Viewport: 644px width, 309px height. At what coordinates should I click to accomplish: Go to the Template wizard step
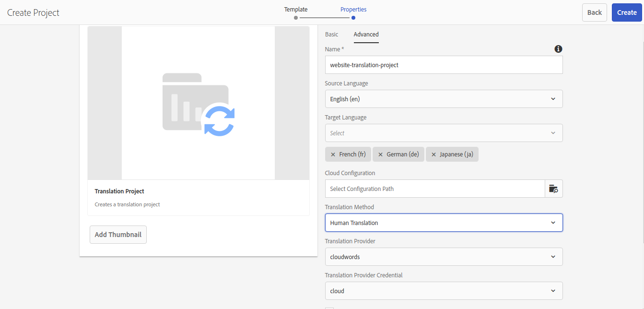[296, 10]
